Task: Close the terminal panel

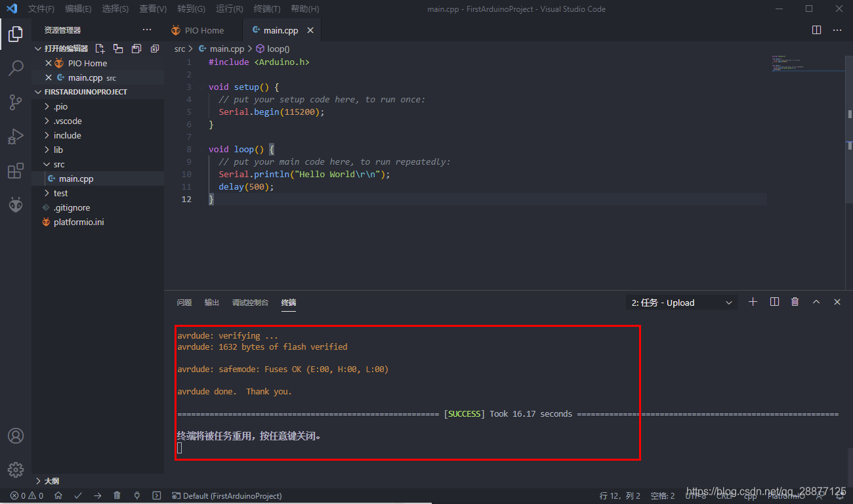Action: (x=837, y=302)
